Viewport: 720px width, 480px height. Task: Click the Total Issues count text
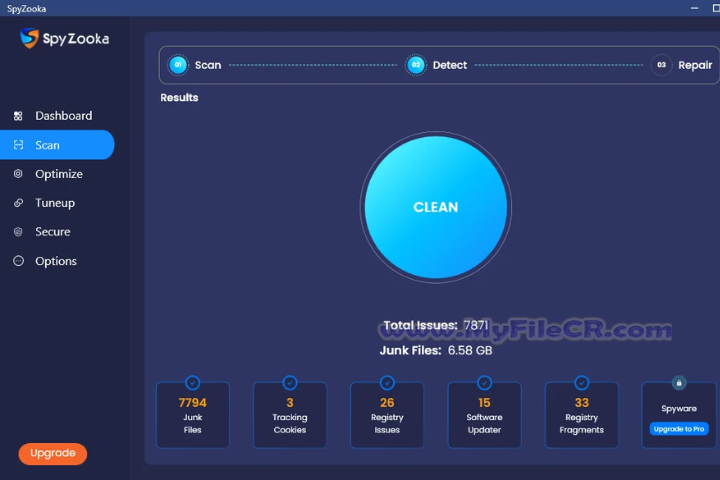coord(436,325)
